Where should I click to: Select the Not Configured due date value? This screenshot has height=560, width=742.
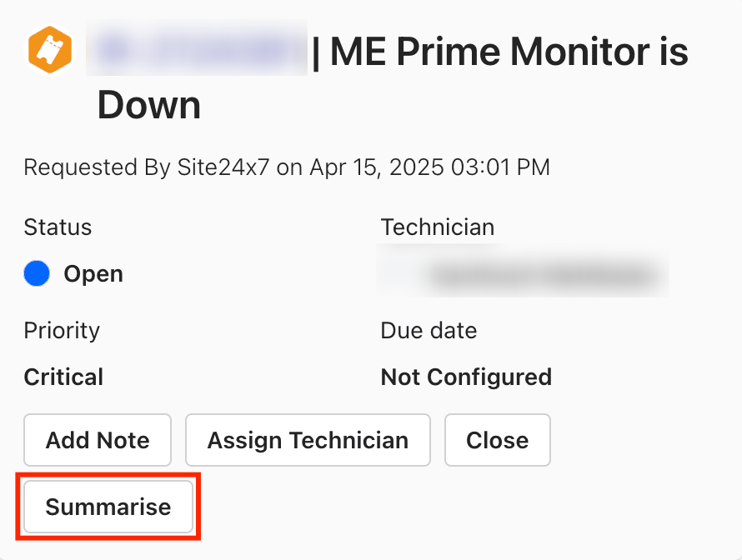466,377
